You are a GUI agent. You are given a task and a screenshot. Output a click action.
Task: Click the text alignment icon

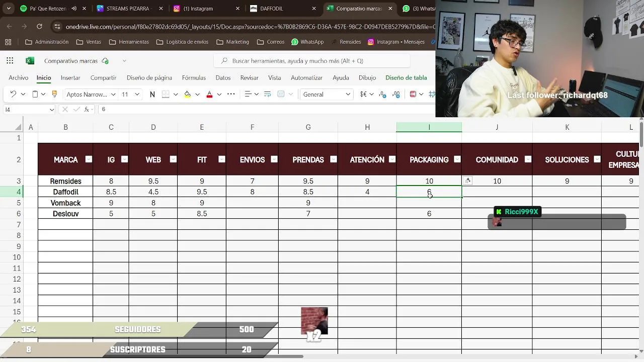(x=248, y=94)
